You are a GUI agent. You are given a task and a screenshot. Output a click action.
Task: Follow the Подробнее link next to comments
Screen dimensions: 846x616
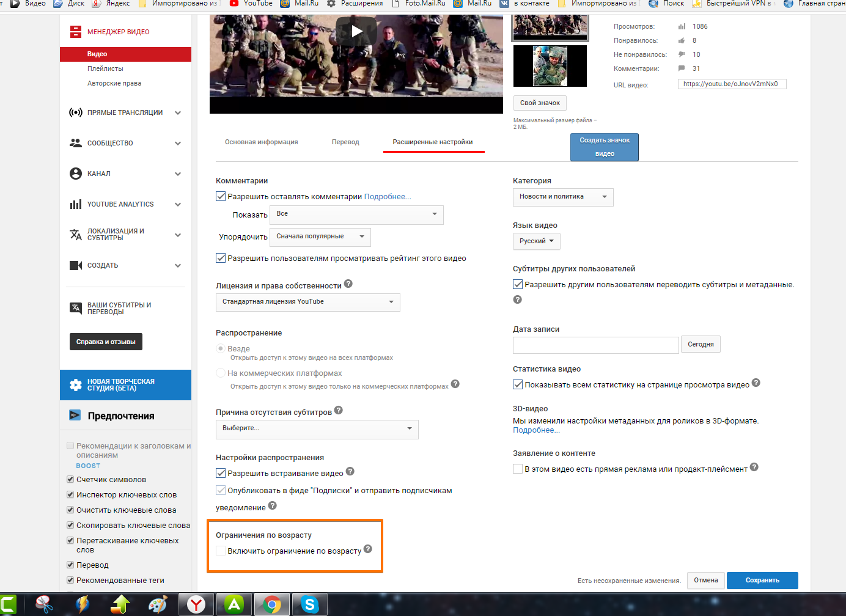(388, 196)
